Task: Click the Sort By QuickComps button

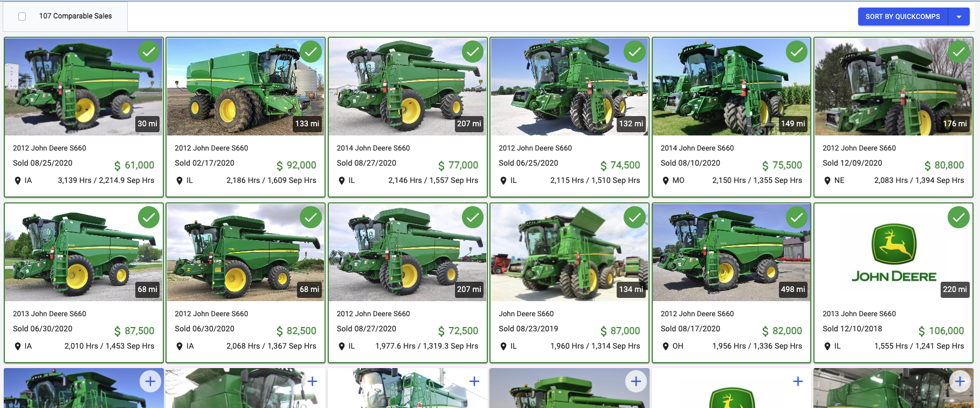Action: tap(903, 17)
